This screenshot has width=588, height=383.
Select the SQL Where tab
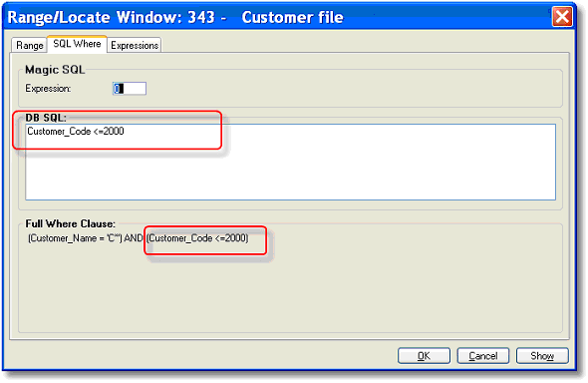[77, 44]
